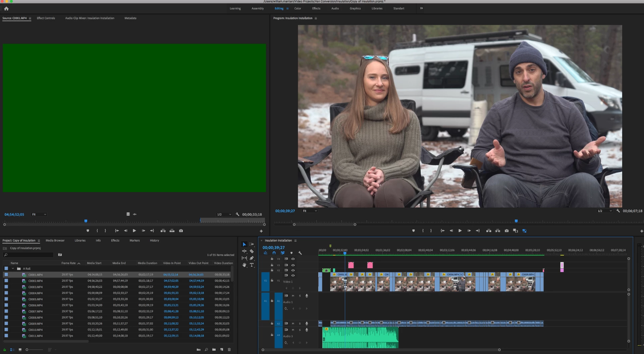
Task: Click the Home icon
Action: [6, 8]
